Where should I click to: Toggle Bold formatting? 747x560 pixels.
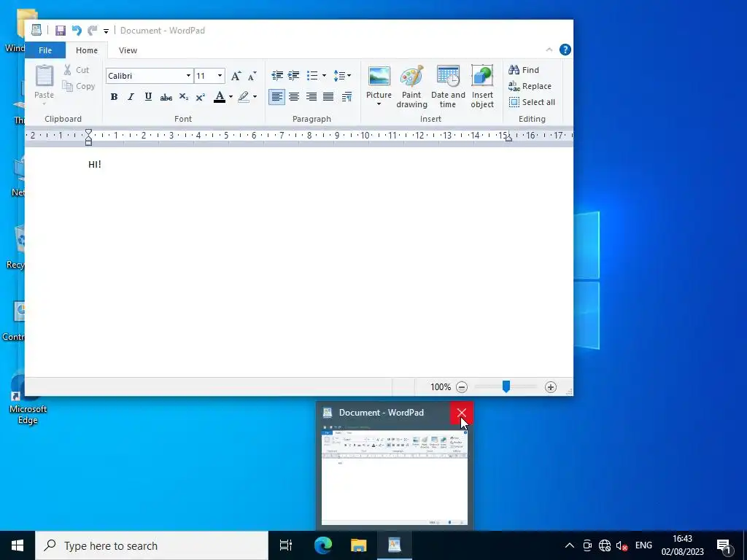[x=114, y=97]
